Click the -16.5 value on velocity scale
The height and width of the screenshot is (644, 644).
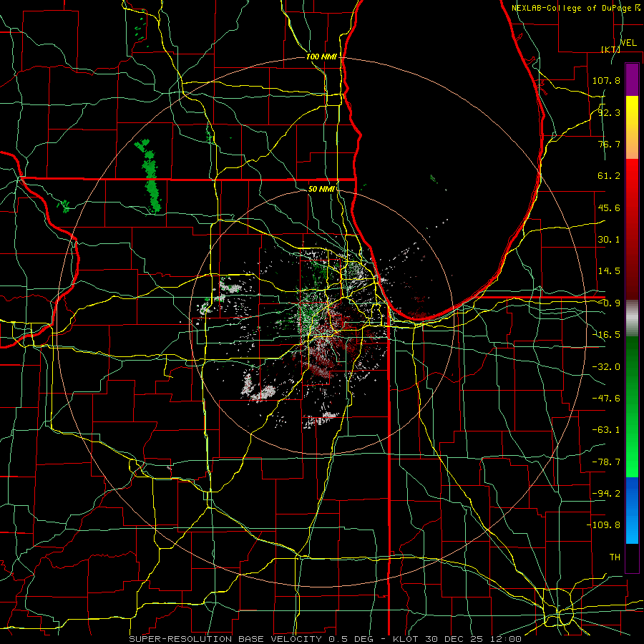(606, 335)
